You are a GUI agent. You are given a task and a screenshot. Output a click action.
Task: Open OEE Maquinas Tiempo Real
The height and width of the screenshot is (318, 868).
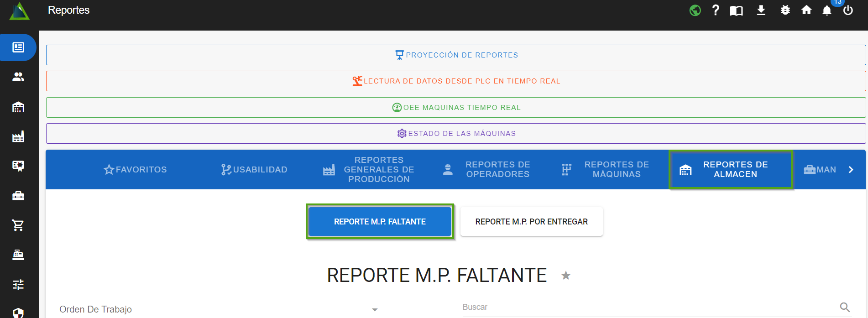click(456, 107)
